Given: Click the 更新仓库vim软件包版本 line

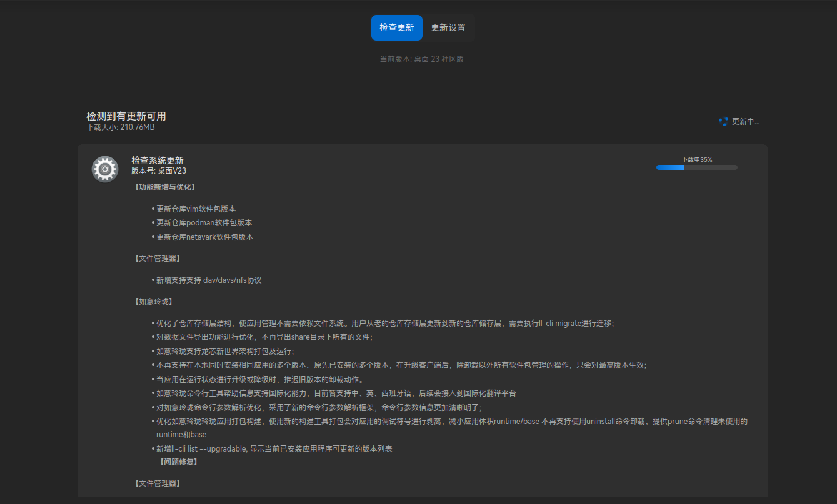Looking at the screenshot, I should pyautogui.click(x=196, y=209).
